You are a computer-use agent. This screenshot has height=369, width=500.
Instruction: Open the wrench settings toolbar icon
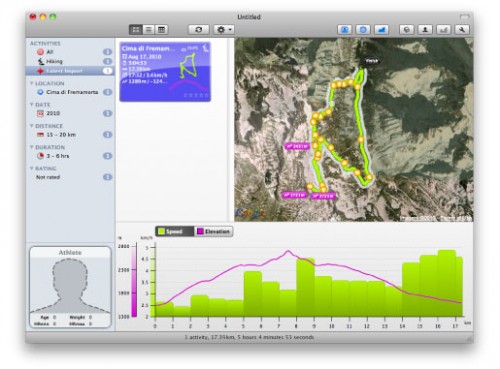(x=462, y=30)
